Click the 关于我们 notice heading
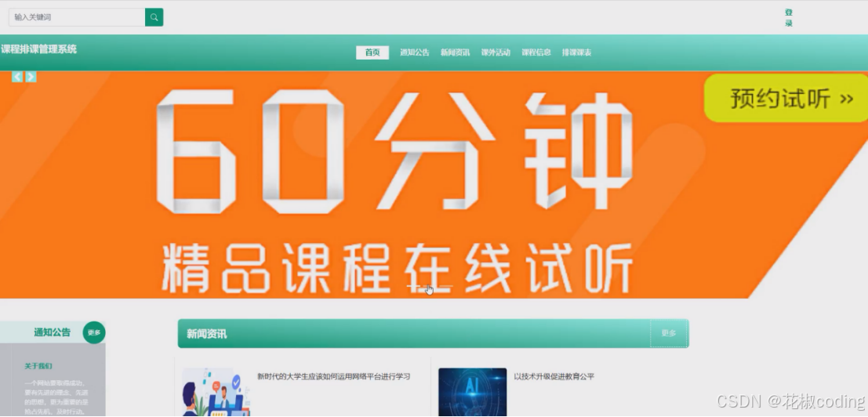 (x=38, y=366)
